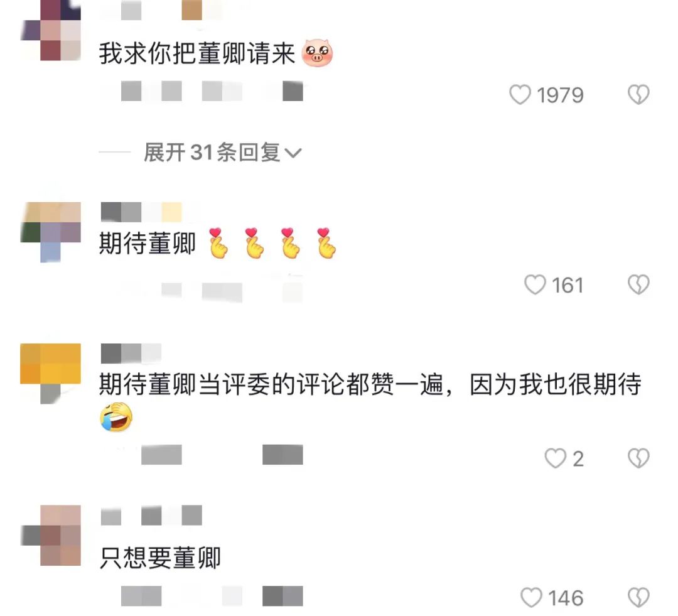Screen dimensions: 678x616
Task: Tap the username above 期待董卿 hearts comment
Action: click(x=141, y=212)
